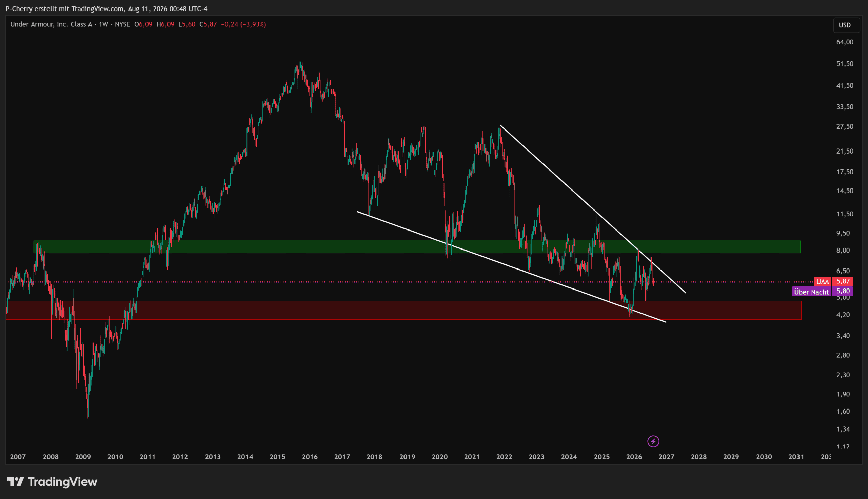Image resolution: width=868 pixels, height=499 pixels.
Task: Click the 2028 label on the time axis
Action: (699, 457)
